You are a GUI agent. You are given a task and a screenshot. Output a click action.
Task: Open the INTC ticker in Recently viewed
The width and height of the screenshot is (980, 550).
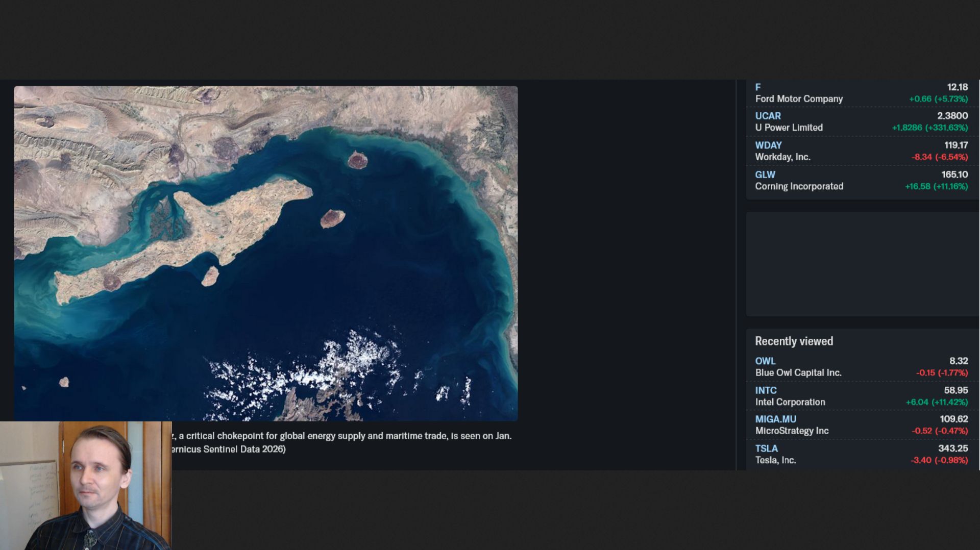tap(766, 390)
